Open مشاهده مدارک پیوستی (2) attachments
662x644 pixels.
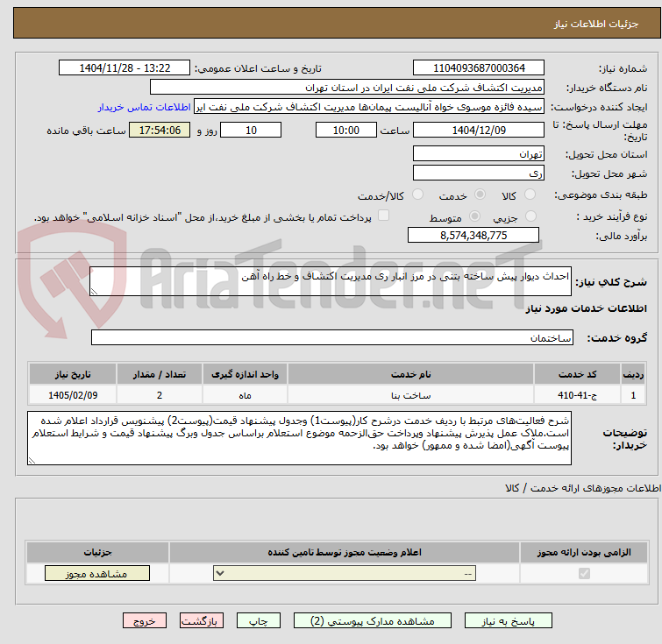[x=373, y=621]
